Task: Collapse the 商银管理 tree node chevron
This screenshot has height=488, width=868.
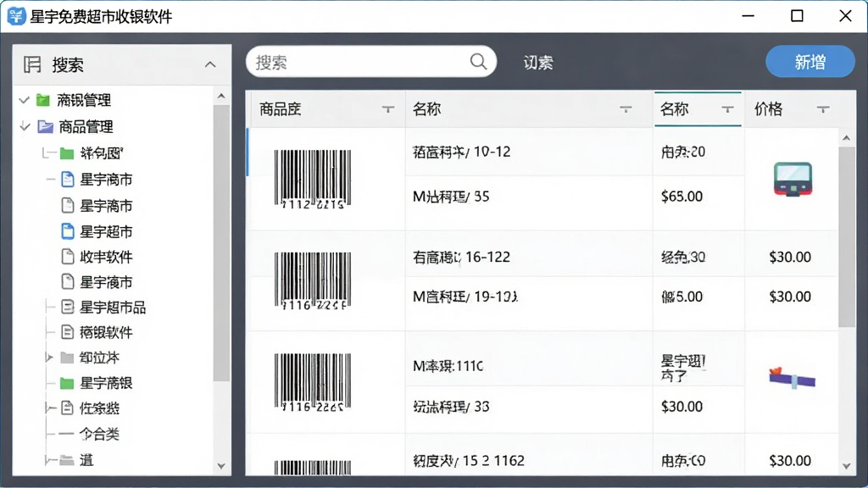Action: click(24, 100)
